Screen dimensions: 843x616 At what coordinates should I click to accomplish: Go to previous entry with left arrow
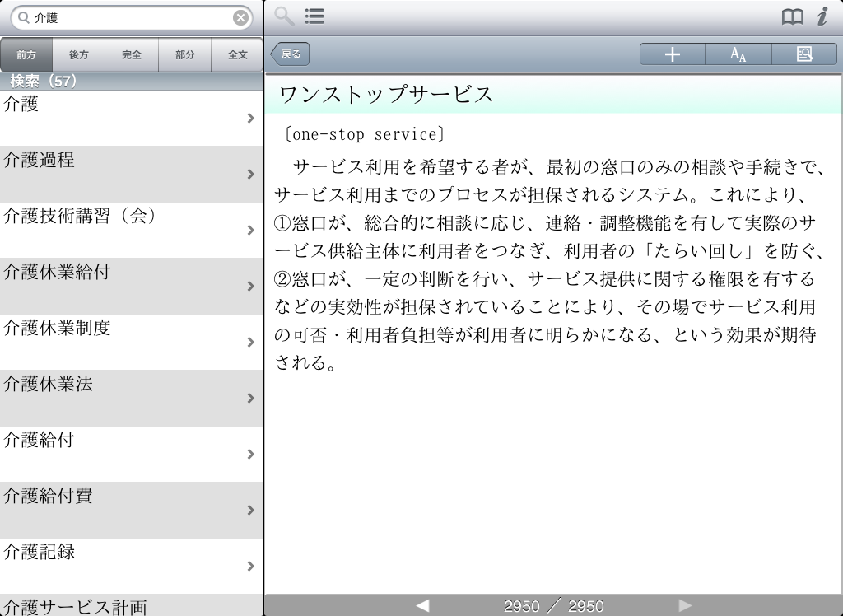422,606
